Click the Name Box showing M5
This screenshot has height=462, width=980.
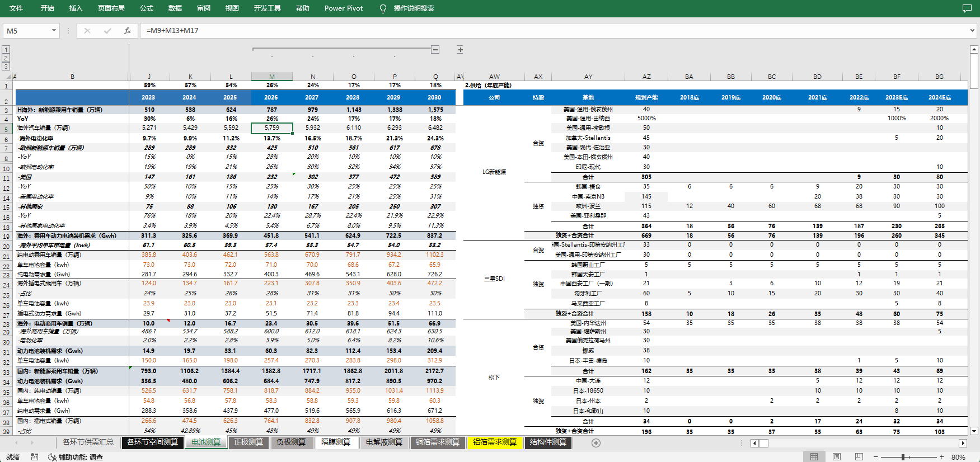[27, 31]
